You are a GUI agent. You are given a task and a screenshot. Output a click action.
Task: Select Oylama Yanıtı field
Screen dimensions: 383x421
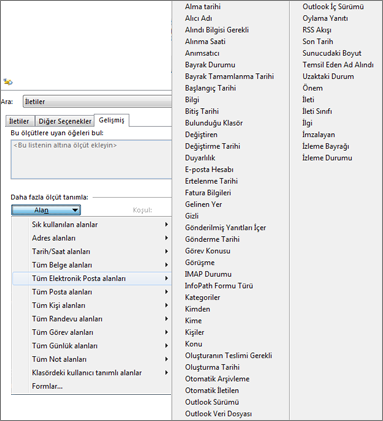325,18
